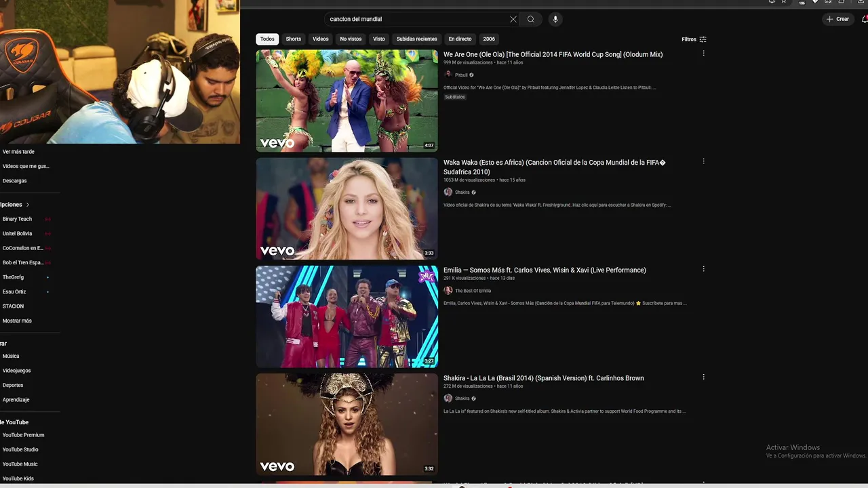Open options menu for Emilia Somos Más

703,269
